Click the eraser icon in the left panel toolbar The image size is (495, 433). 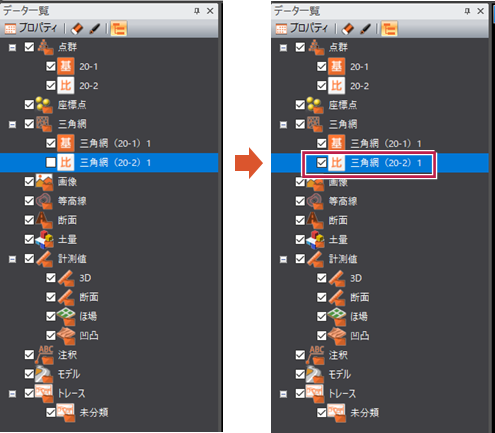click(77, 29)
